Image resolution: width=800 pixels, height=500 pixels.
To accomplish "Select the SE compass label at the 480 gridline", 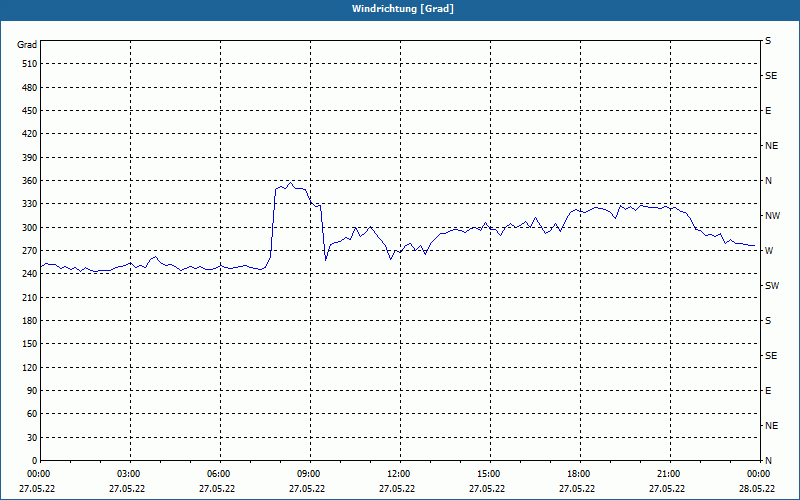I will click(771, 76).
